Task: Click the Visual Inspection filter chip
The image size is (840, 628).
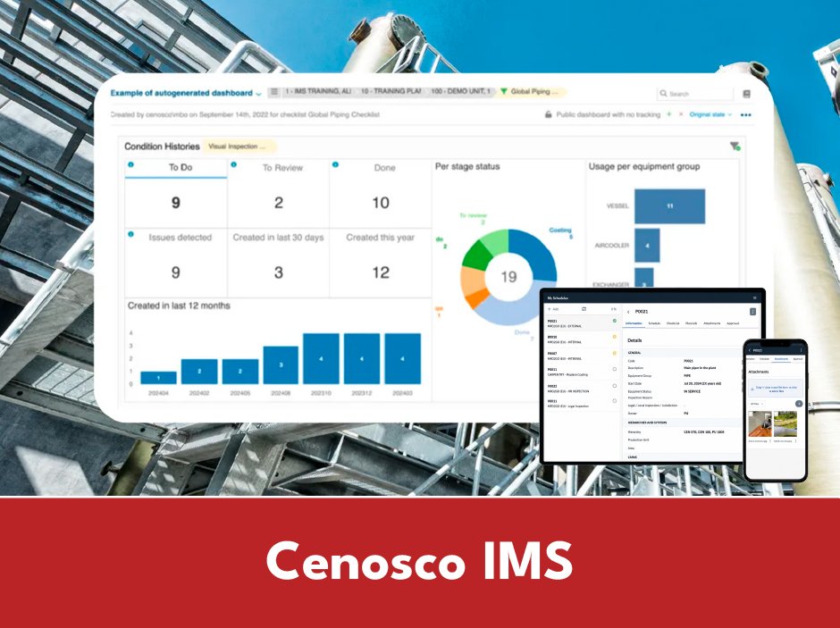Action: pos(239,147)
